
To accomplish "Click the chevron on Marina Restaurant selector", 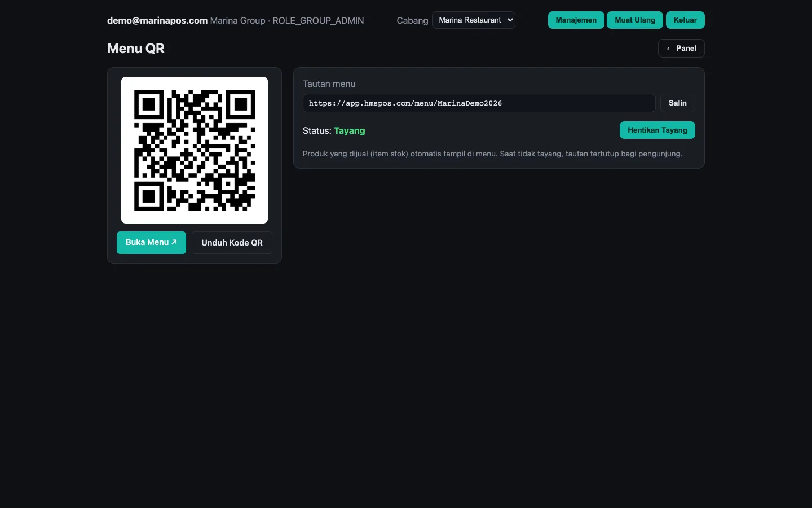I will (510, 20).
